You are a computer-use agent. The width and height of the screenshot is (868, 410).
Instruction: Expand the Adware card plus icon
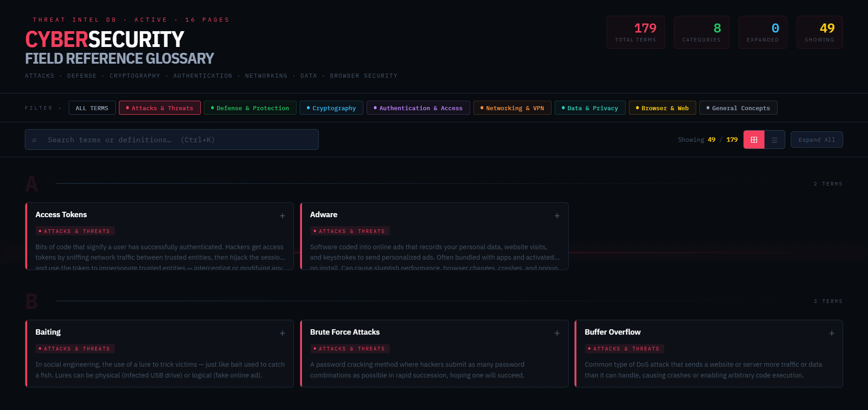557,216
